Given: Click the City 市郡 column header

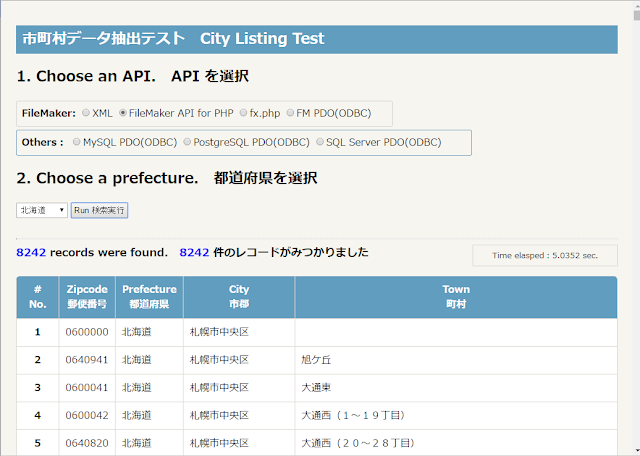Looking at the screenshot, I should click(239, 296).
